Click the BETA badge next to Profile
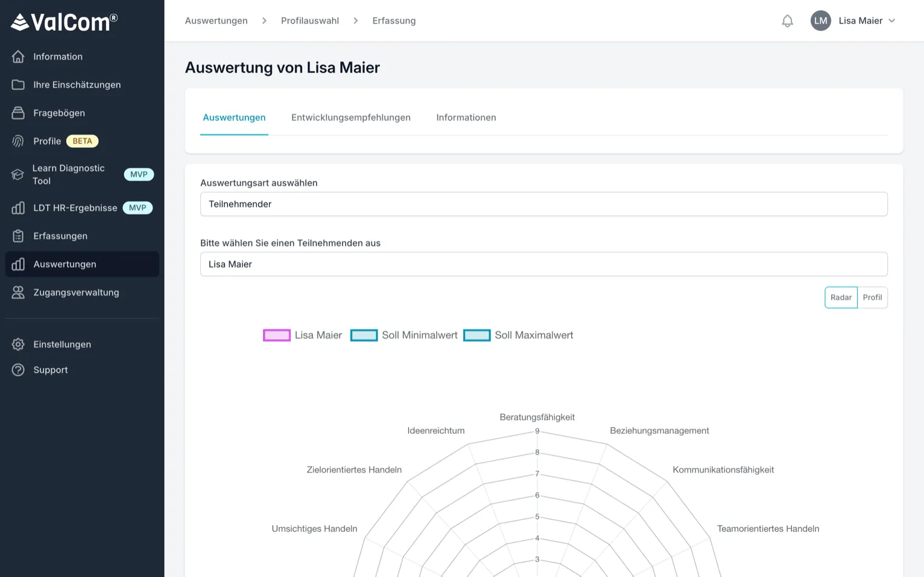The height and width of the screenshot is (577, 924). click(82, 141)
